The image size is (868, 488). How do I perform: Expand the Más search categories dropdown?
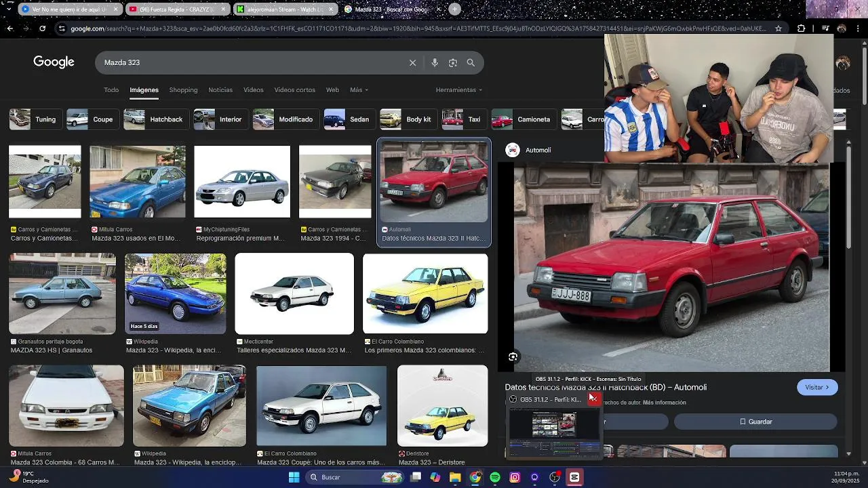tap(359, 89)
